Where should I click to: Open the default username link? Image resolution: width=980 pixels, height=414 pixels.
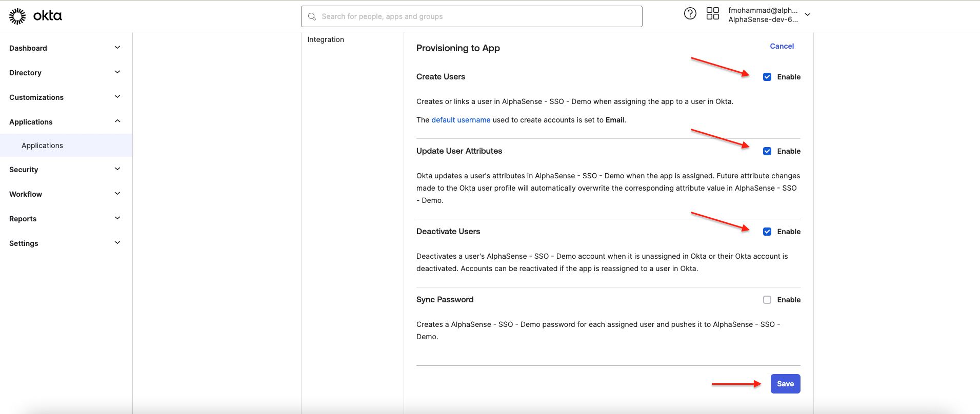pos(461,120)
